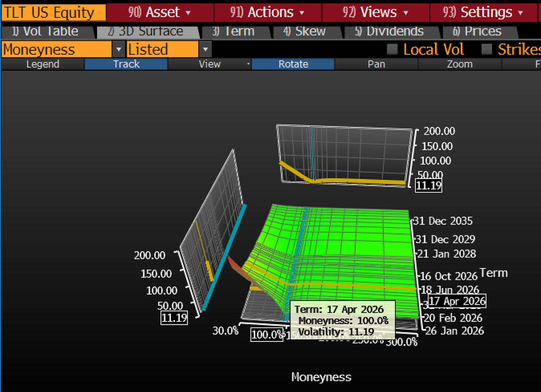This screenshot has height=392, width=541.
Task: Click the Moneyness axis title below chart
Action: point(321,377)
